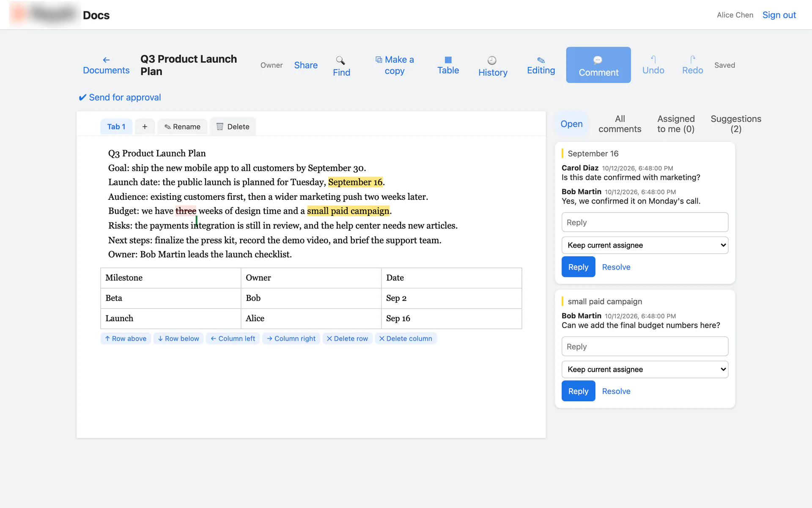The width and height of the screenshot is (812, 508).
Task: Delete column from the table
Action: (x=406, y=339)
